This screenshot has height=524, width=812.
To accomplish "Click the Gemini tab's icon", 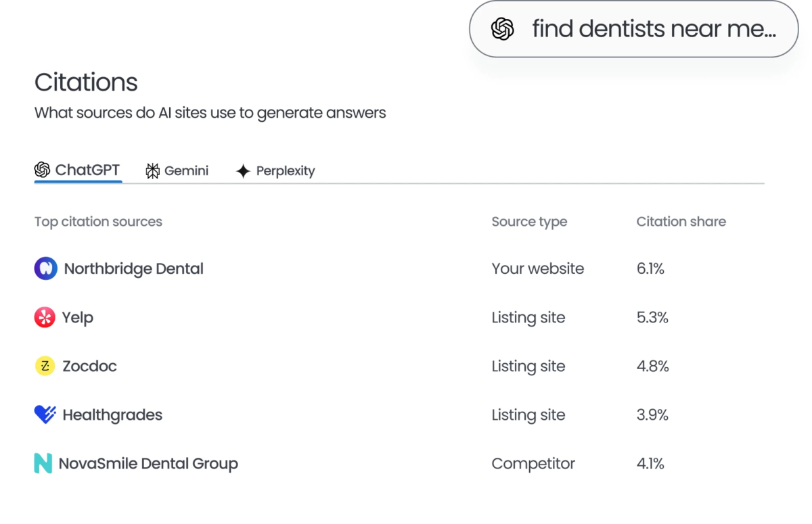I will [153, 171].
